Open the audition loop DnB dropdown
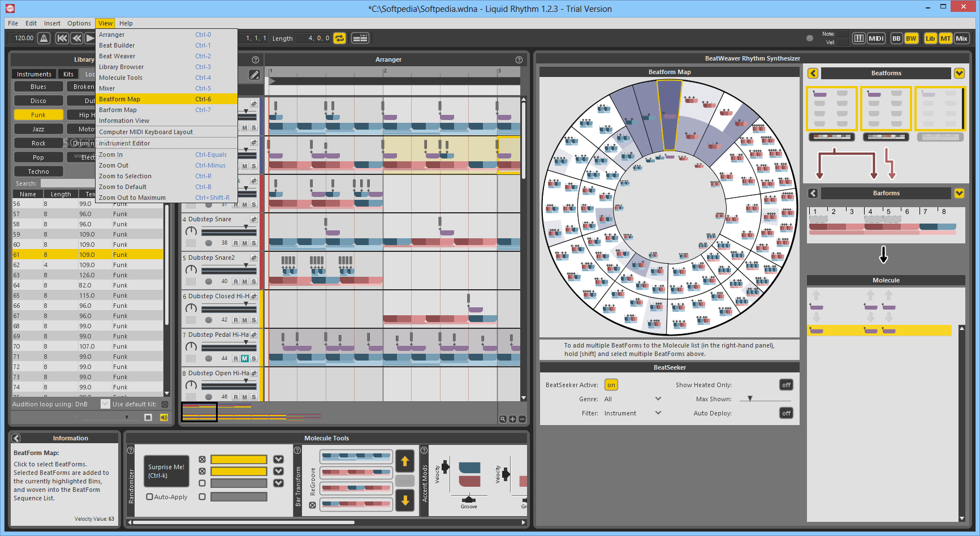The height and width of the screenshot is (536, 980). point(105,404)
